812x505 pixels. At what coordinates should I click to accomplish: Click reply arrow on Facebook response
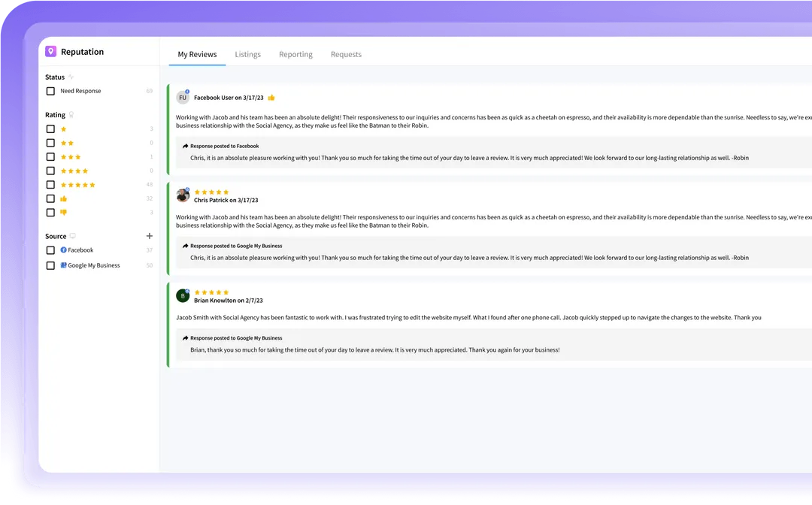(185, 146)
